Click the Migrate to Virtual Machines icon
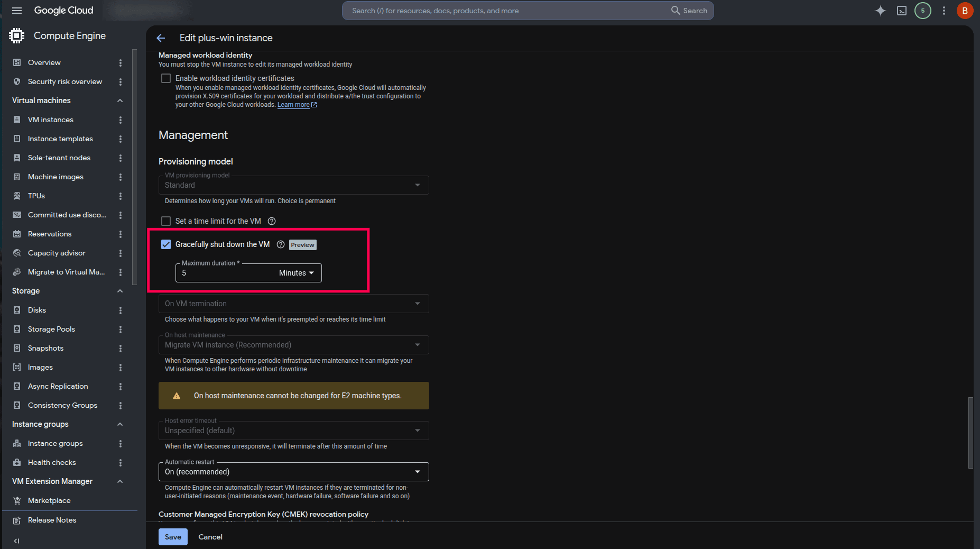 (x=17, y=272)
